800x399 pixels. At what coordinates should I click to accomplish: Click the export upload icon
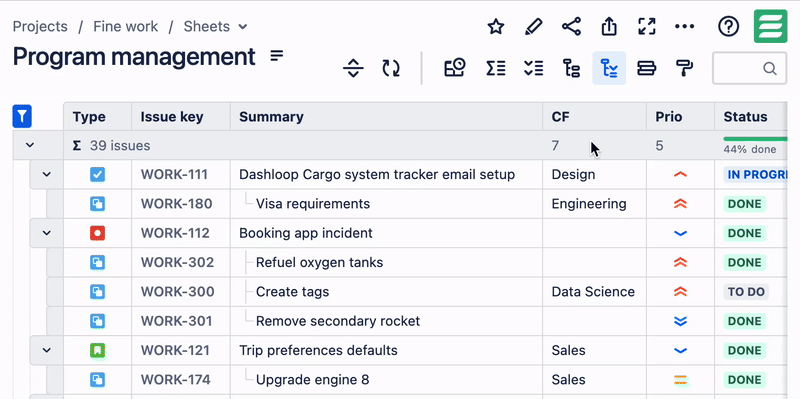tap(609, 27)
